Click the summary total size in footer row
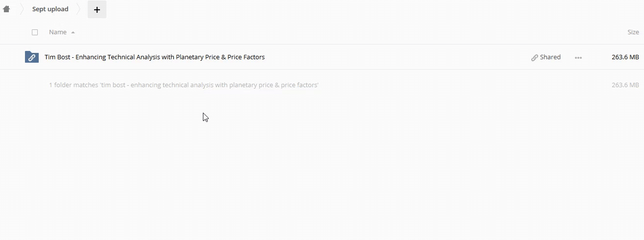Image resolution: width=644 pixels, height=240 pixels. click(625, 85)
